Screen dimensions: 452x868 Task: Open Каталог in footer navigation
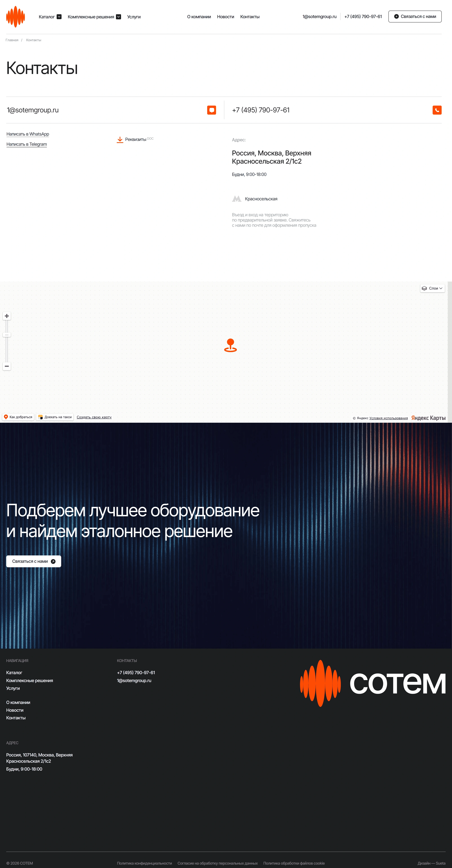[x=14, y=673]
